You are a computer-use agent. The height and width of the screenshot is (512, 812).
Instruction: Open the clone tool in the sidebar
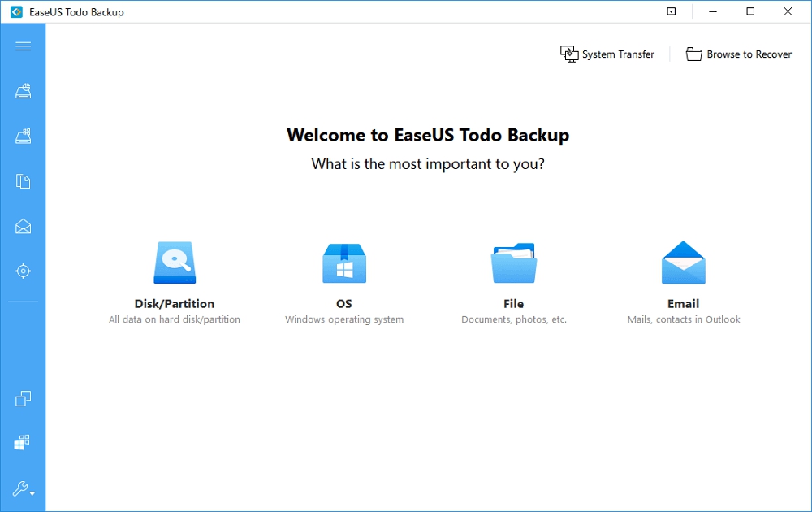pos(23,398)
